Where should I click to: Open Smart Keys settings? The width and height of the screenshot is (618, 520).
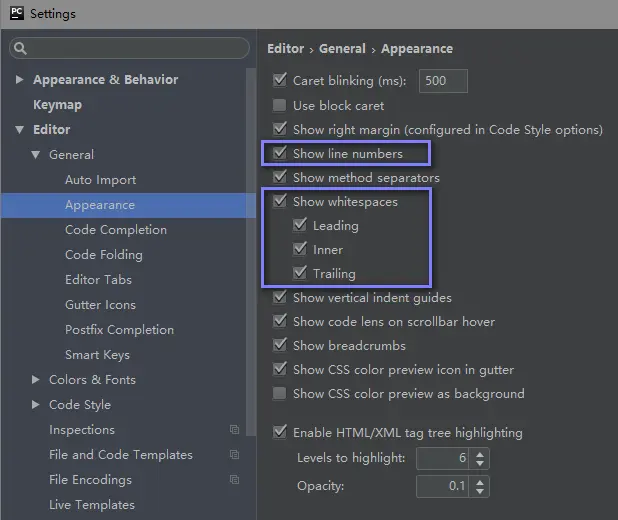(x=97, y=355)
